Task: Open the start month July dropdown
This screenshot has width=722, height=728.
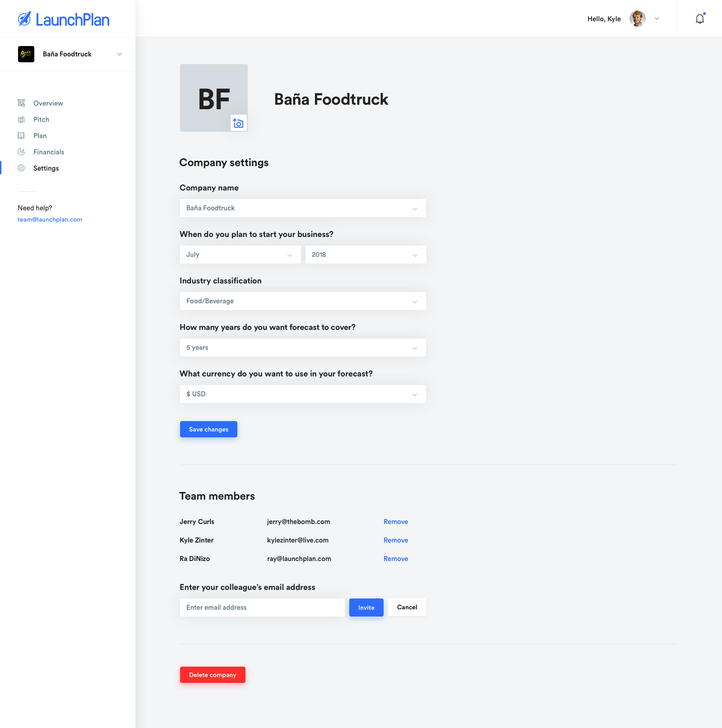Action: pos(240,255)
